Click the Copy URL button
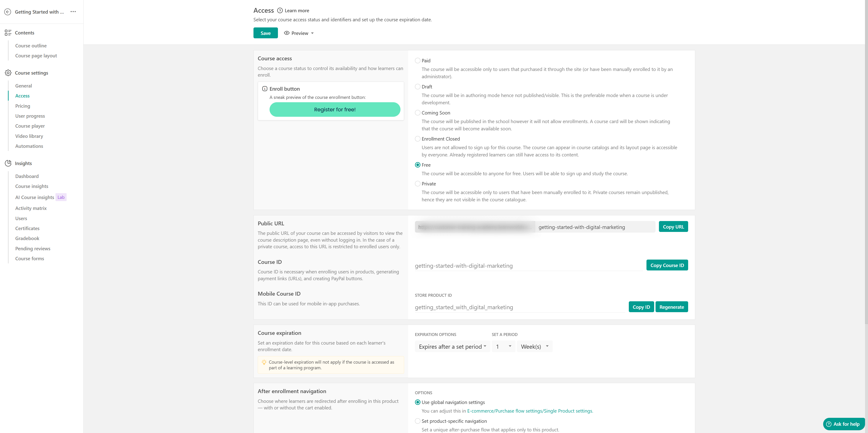868x433 pixels. pos(673,227)
